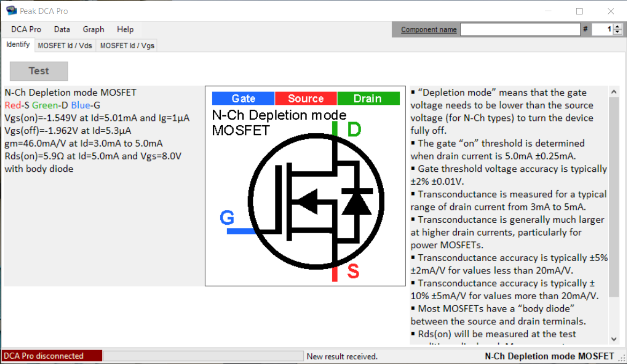
Task: Click the green Drain color label
Action: pos(368,98)
